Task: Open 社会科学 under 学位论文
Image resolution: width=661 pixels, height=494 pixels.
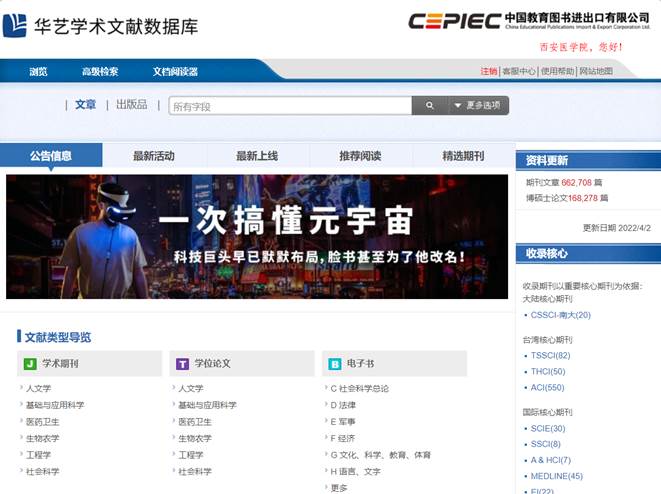Action: click(x=195, y=472)
